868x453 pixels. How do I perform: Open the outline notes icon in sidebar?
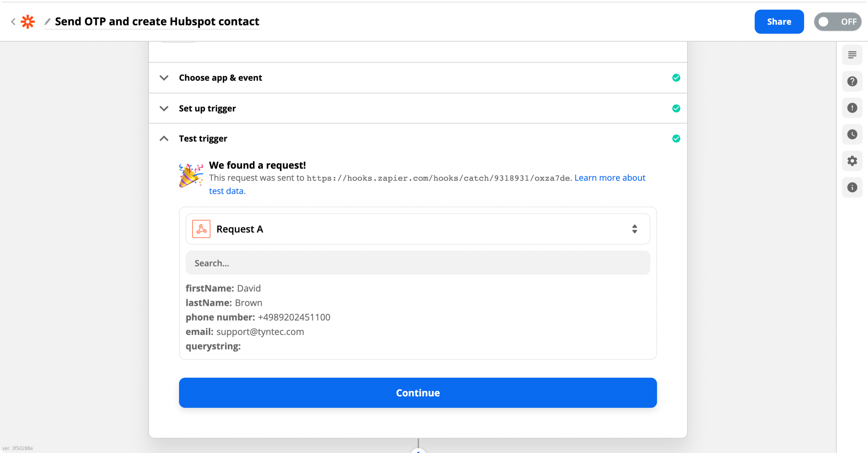tap(852, 55)
